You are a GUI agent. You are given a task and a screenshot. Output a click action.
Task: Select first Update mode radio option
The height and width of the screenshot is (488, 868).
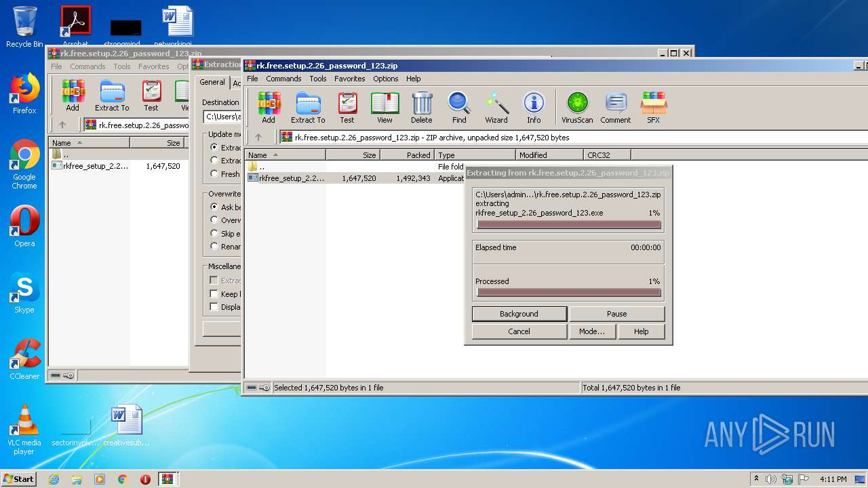pyautogui.click(x=214, y=147)
